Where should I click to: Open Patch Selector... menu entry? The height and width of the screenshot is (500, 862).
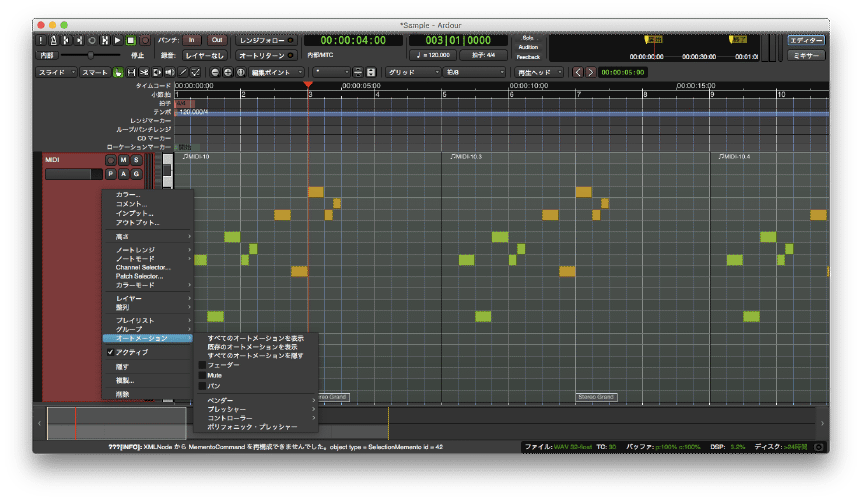point(147,276)
